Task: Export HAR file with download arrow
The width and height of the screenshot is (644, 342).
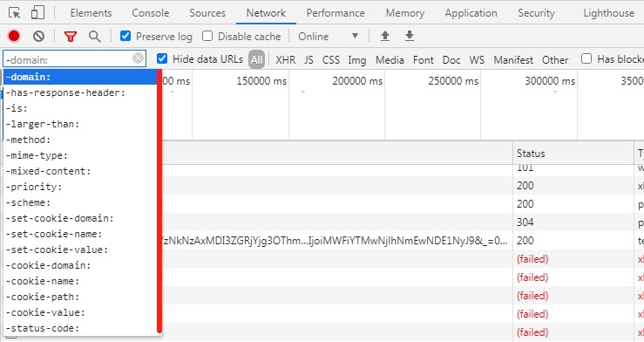Action: [410, 36]
